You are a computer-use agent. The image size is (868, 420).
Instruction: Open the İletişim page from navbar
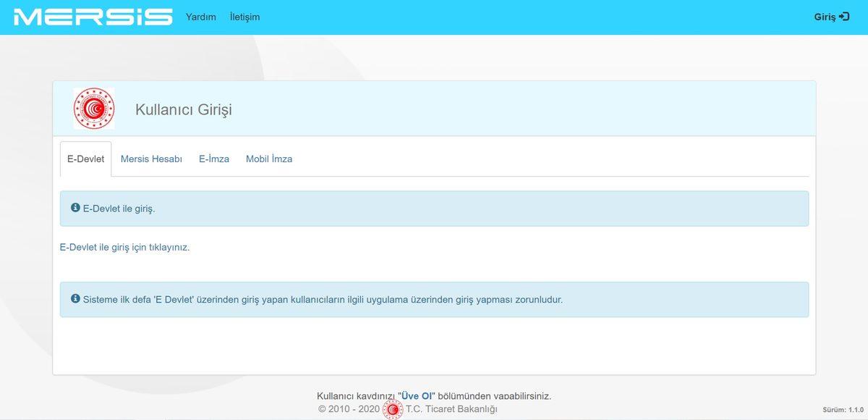click(x=244, y=17)
